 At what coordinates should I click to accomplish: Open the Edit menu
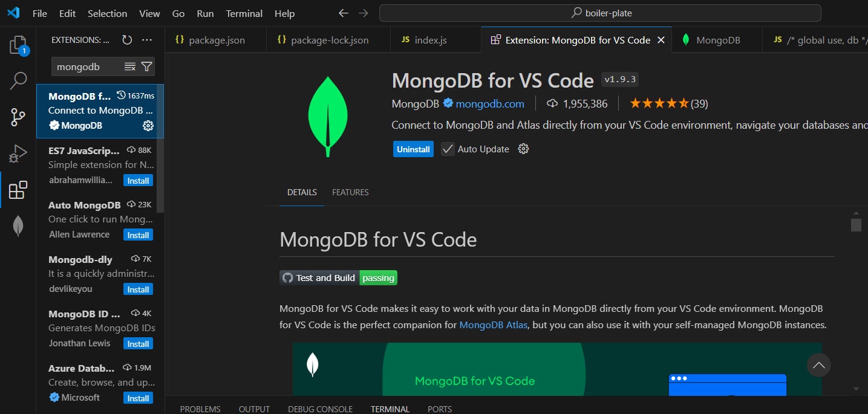68,13
